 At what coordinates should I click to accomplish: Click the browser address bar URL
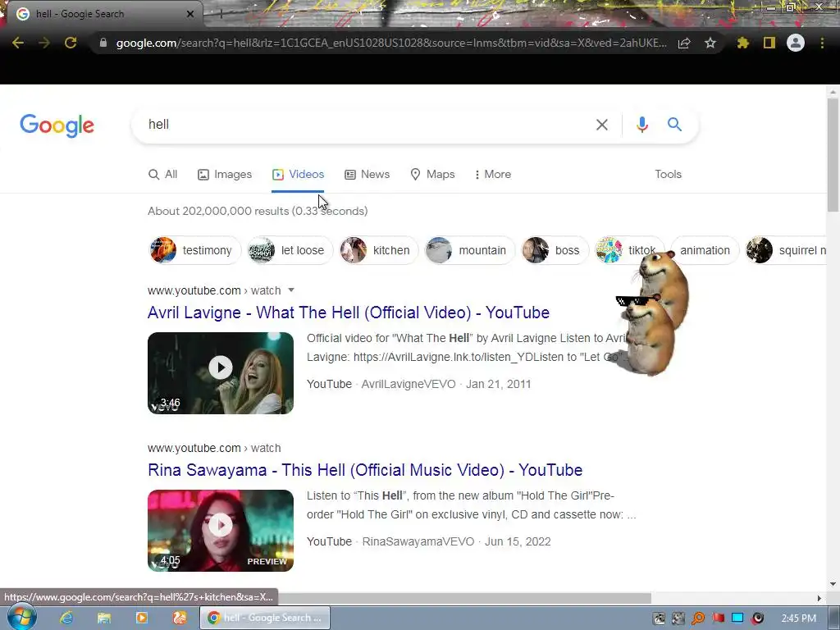[x=391, y=43]
